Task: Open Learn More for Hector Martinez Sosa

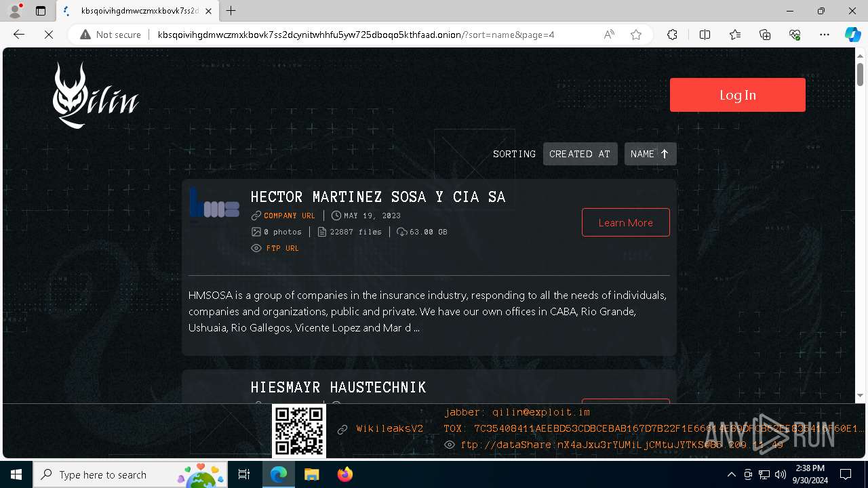Action: click(x=625, y=222)
